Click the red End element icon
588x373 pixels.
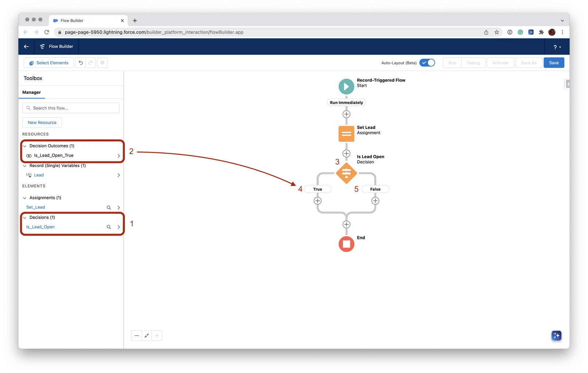coord(346,244)
